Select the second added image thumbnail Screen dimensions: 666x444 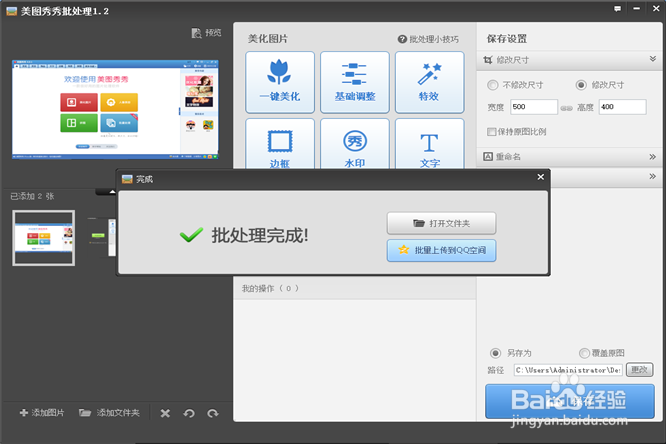[x=102, y=237]
